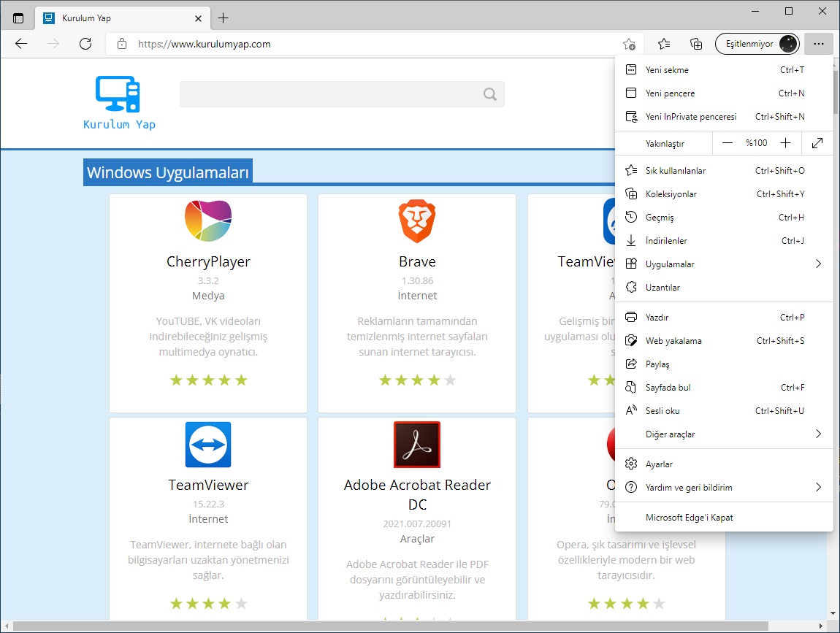Click TeamViewer icon in second row
The image size is (840, 633).
pos(208,445)
